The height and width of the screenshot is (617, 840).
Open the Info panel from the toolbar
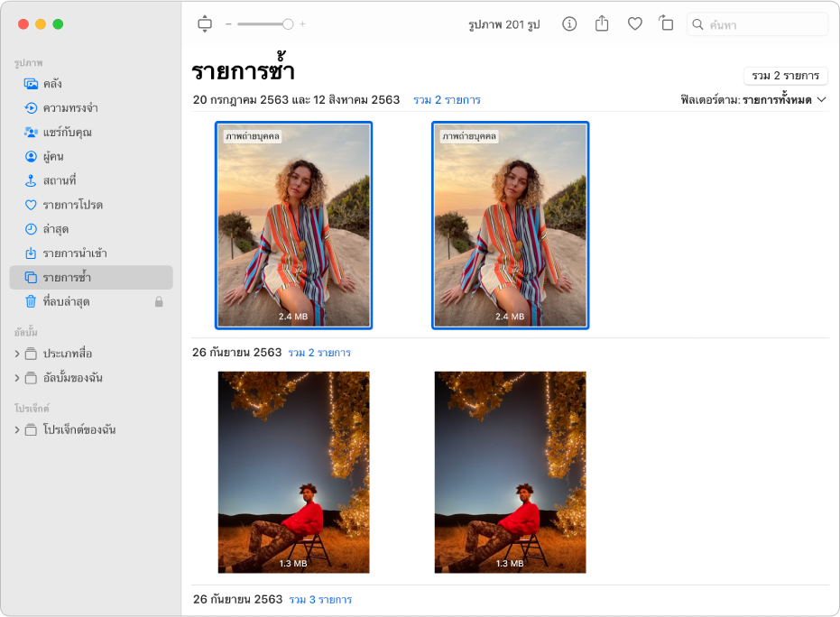(x=568, y=24)
